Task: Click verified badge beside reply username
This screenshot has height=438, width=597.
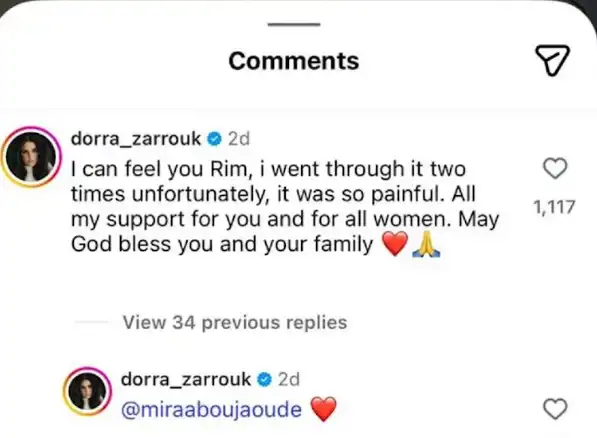Action: click(x=264, y=380)
